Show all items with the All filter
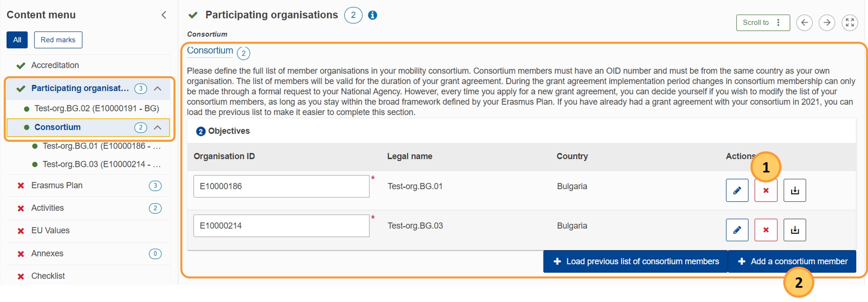Image resolution: width=868 pixels, height=302 pixels. [x=17, y=40]
